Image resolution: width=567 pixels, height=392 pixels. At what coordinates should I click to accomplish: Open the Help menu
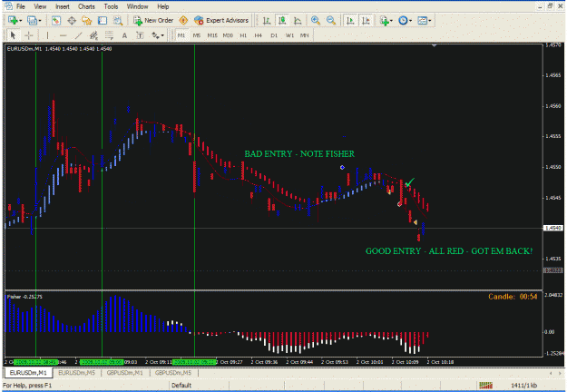[x=163, y=6]
